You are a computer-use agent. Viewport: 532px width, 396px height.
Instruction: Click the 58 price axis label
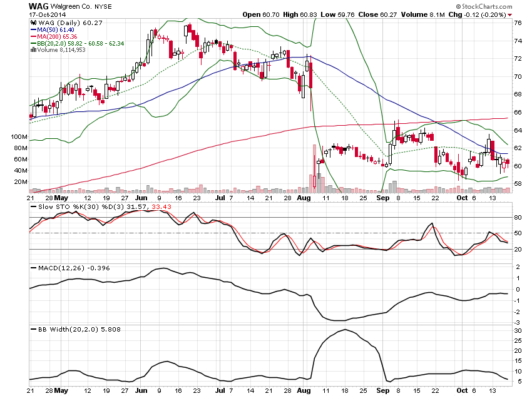pyautogui.click(x=518, y=184)
